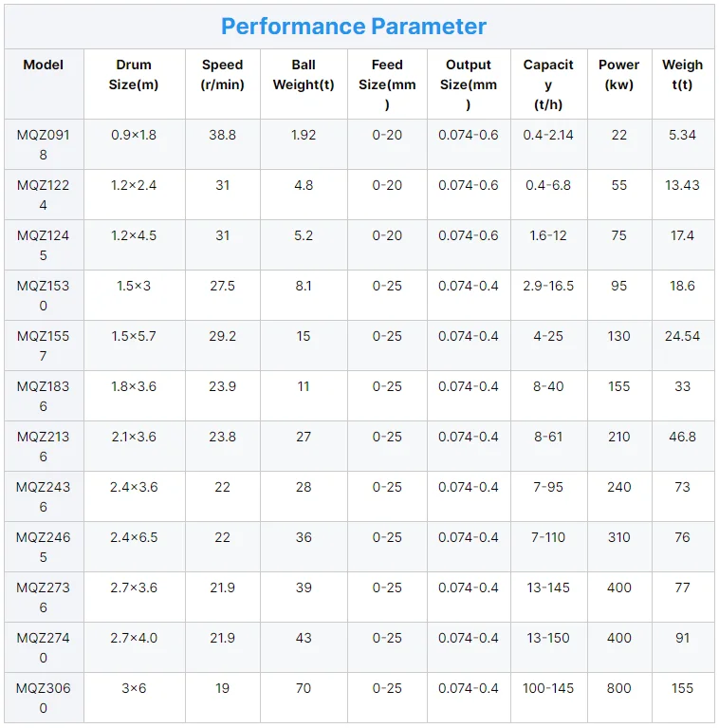Image resolution: width=719 pixels, height=728 pixels.
Task: Select capacity cell 8-40
Action: pyautogui.click(x=548, y=386)
